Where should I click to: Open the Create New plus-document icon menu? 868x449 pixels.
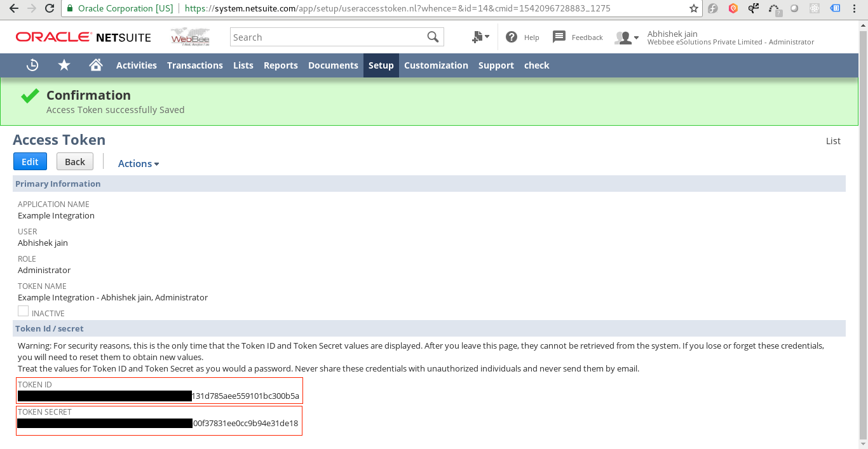coord(480,37)
